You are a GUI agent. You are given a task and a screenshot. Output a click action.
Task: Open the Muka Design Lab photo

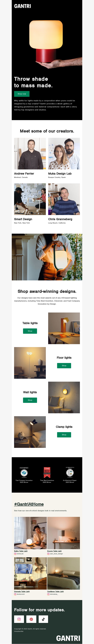pos(64,154)
